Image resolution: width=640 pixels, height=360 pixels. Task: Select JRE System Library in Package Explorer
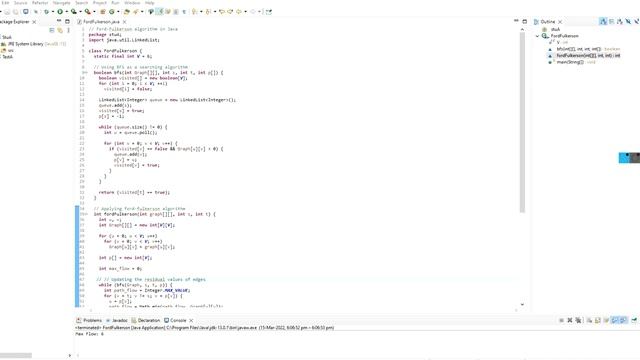[33, 44]
